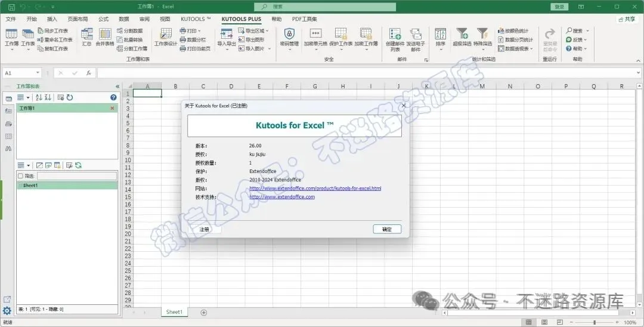This screenshot has width=644, height=327.
Task: Expand the 工作表 dropdown
Action: [28, 50]
